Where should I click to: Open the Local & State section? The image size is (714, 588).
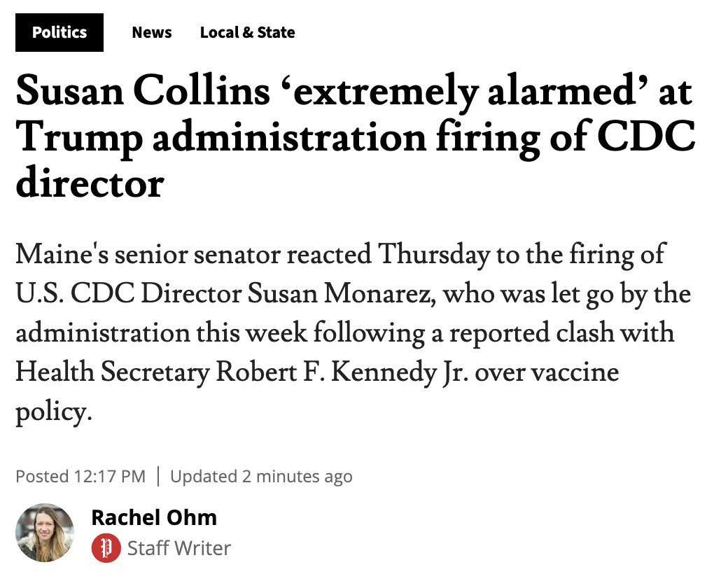click(x=247, y=32)
